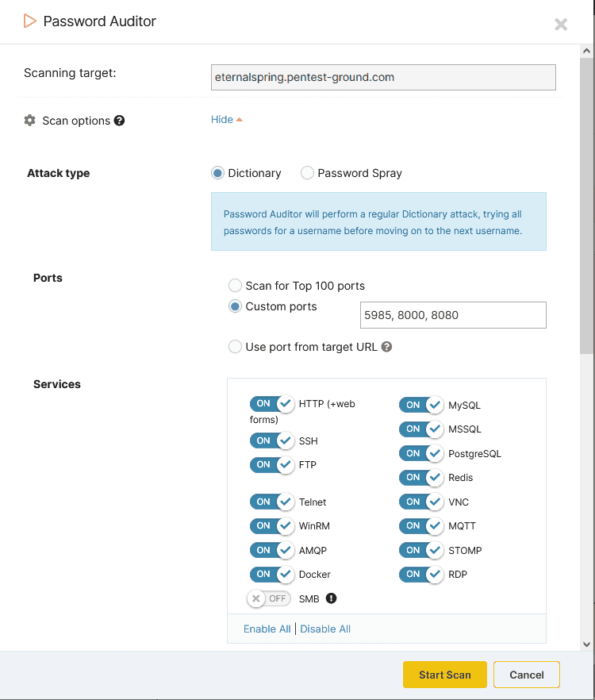Screen dimensions: 595x700
Task: Disable the RDP service toggle
Action: [421, 574]
